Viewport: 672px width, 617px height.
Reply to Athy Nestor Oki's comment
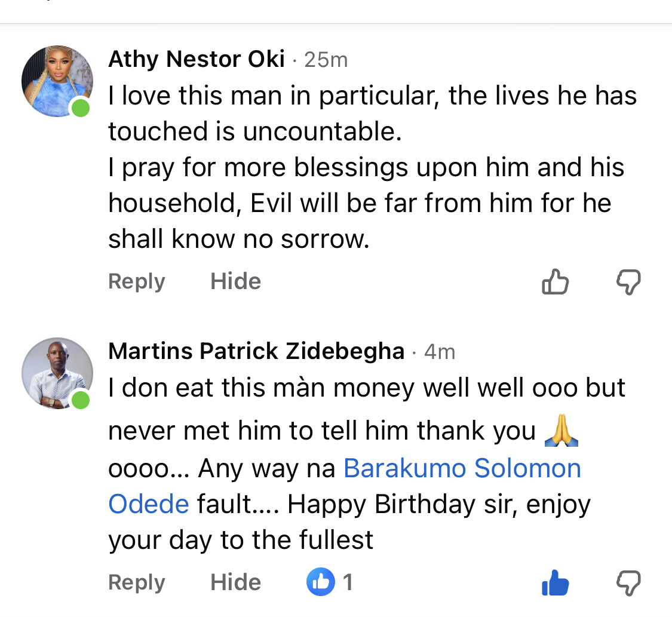pyautogui.click(x=136, y=281)
